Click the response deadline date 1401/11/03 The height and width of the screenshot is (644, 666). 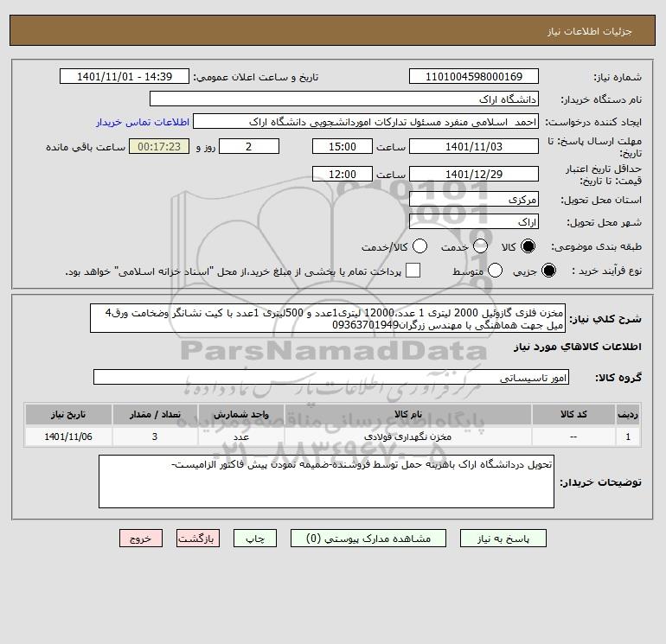click(474, 146)
